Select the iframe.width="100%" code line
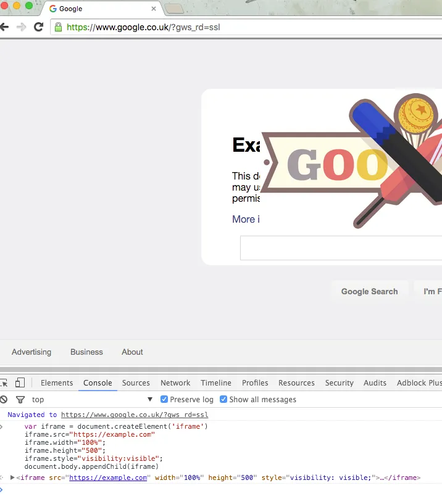Viewport: 442px width, 504px height. pyautogui.click(x=65, y=442)
